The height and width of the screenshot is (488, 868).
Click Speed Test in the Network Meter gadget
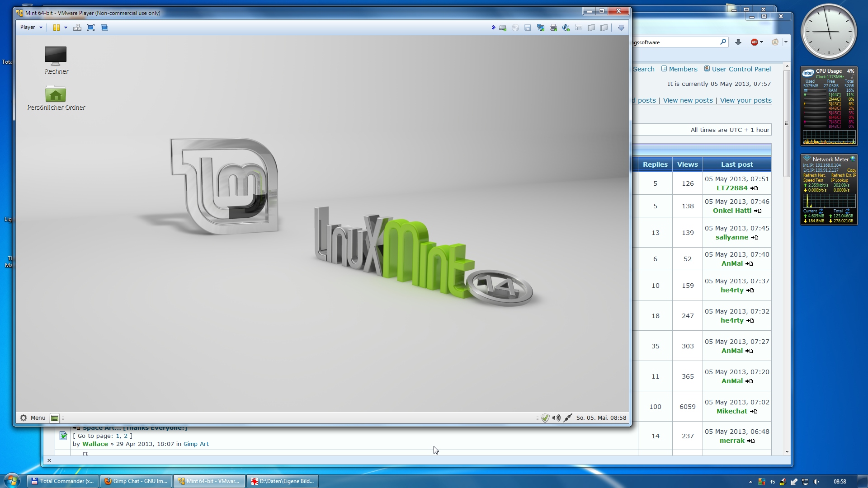click(813, 180)
